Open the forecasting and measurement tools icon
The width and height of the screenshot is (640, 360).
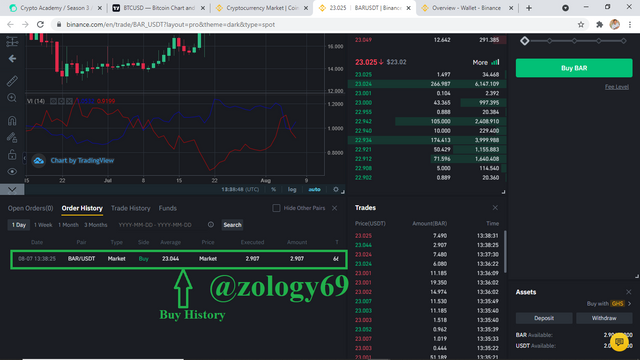12,42
